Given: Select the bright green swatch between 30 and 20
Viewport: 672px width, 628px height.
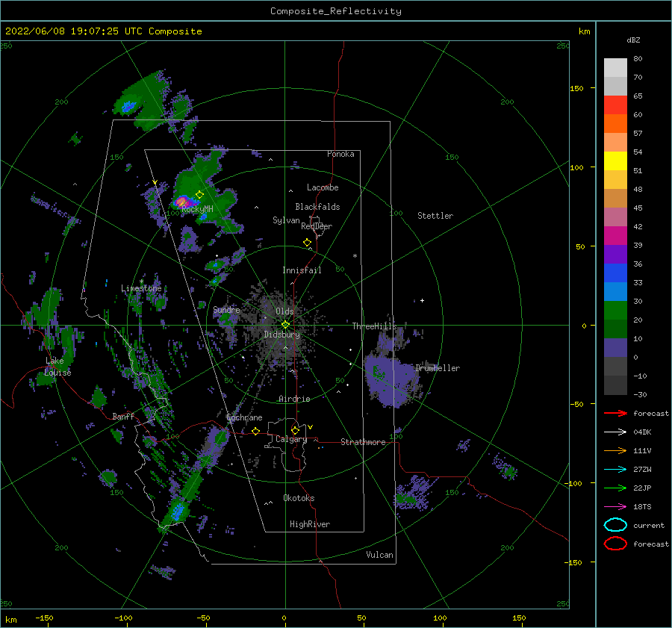Looking at the screenshot, I should click(615, 310).
